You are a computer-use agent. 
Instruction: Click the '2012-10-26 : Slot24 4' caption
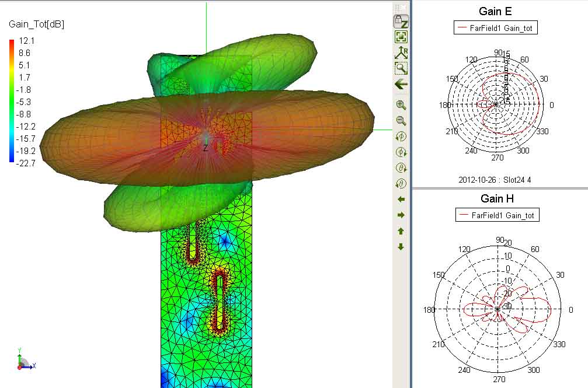pos(495,180)
